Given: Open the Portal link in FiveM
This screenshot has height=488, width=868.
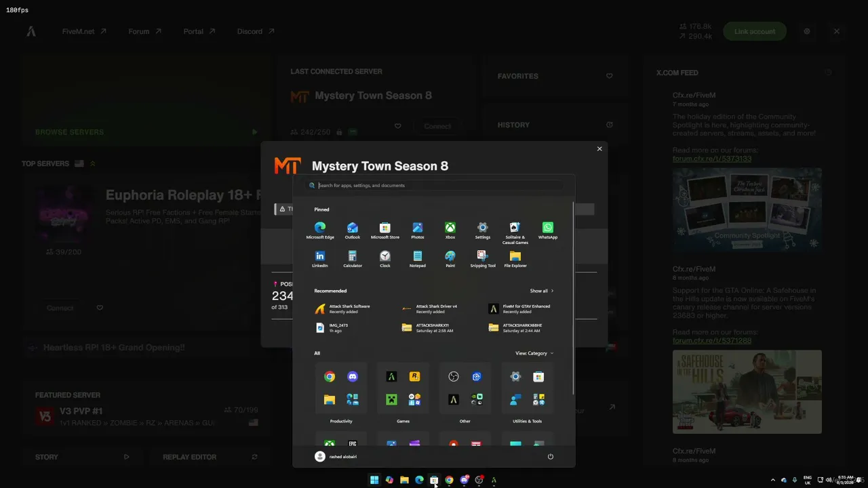Looking at the screenshot, I should click(x=199, y=31).
